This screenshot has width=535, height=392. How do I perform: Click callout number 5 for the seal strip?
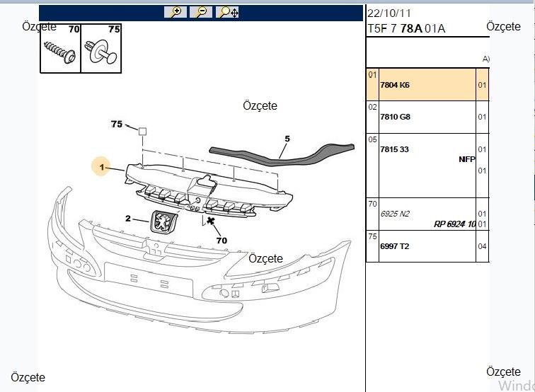[x=287, y=139]
